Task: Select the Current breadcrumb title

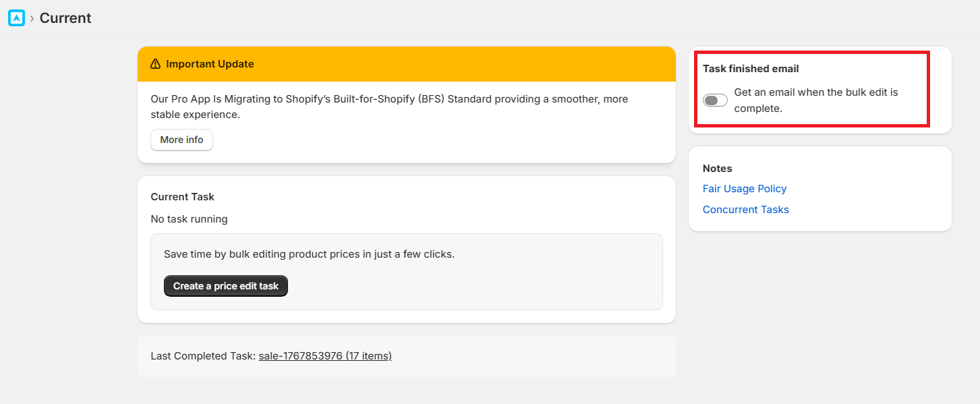Action: pos(65,18)
